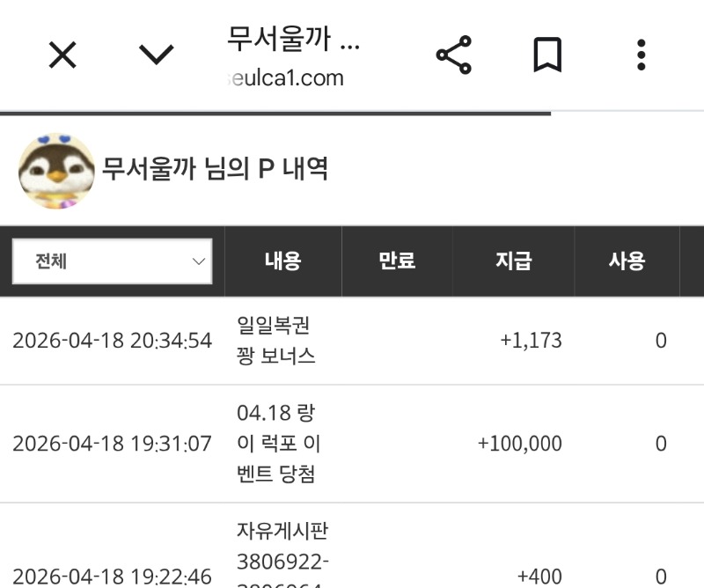
Task: Tap the down chevron to minimize page
Action: pos(157,56)
